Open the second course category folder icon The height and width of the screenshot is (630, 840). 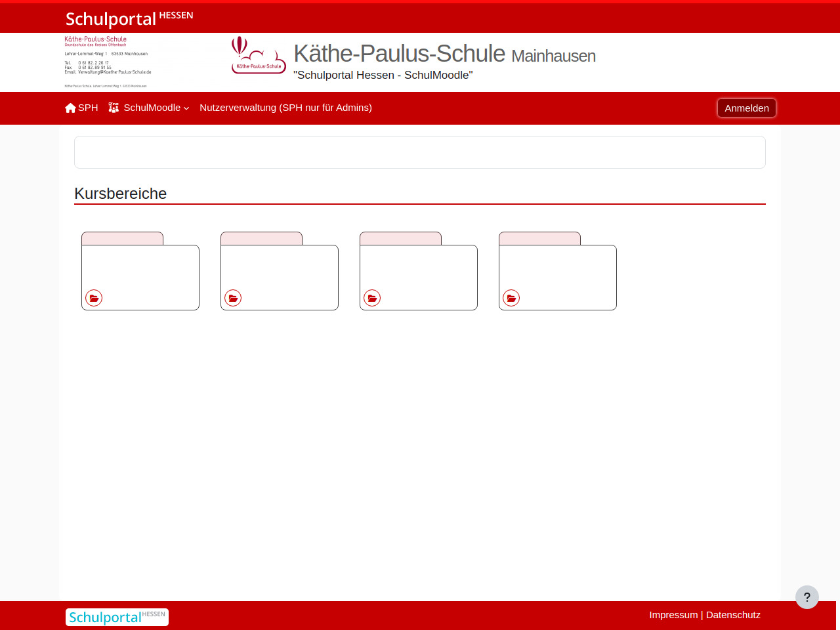(233, 298)
